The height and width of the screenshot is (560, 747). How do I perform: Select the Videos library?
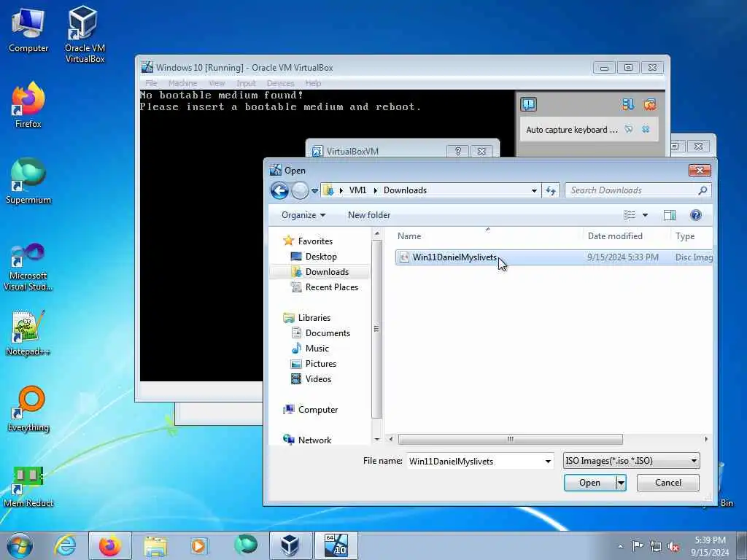318,379
